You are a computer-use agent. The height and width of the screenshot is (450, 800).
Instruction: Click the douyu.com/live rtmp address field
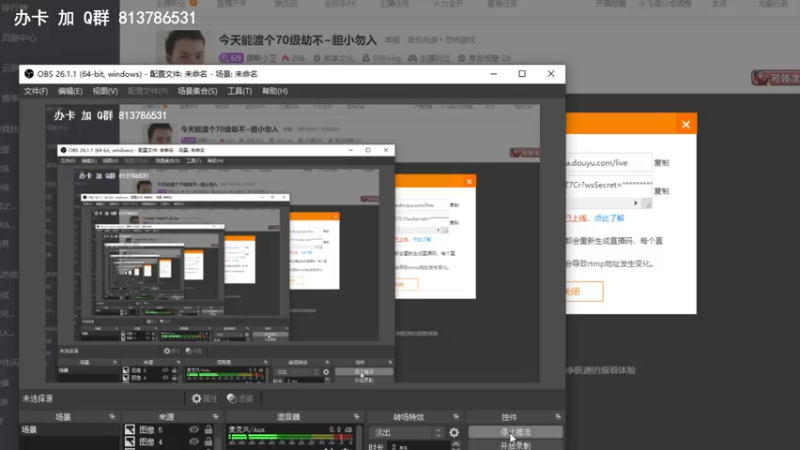click(609, 163)
